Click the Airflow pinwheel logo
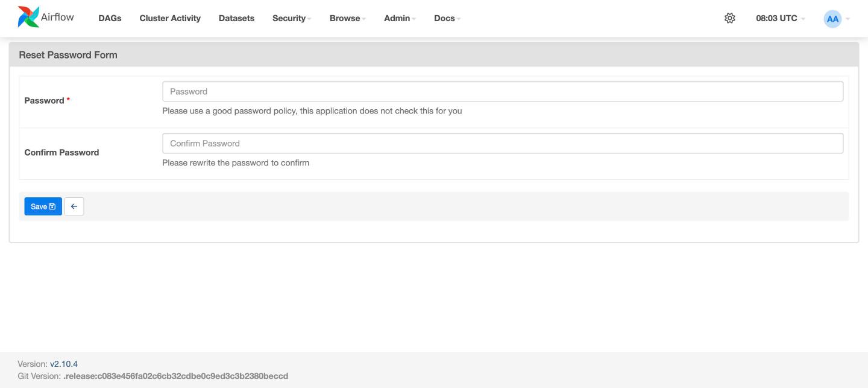Screen dimensions: 868x388 pos(28,17)
